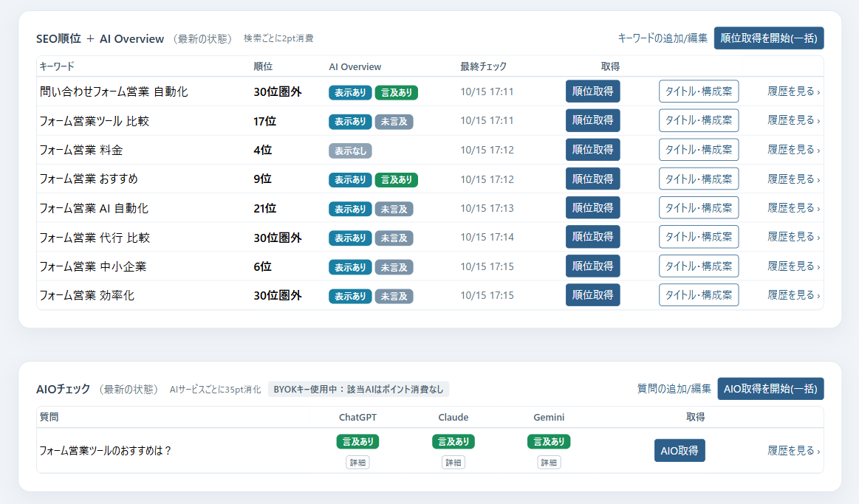Click 順位取得 for フォーム営業ツール 比較
Image resolution: width=859 pixels, height=504 pixels.
593,120
